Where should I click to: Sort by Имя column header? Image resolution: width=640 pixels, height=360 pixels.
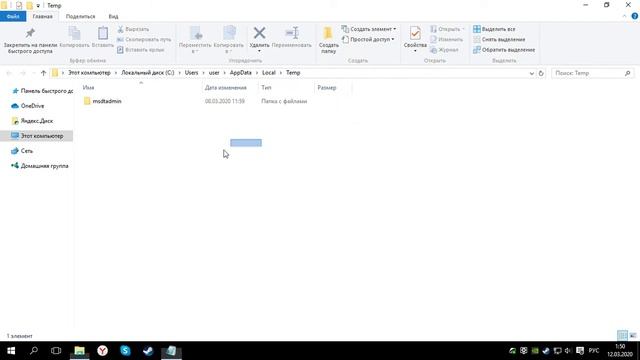click(88, 88)
